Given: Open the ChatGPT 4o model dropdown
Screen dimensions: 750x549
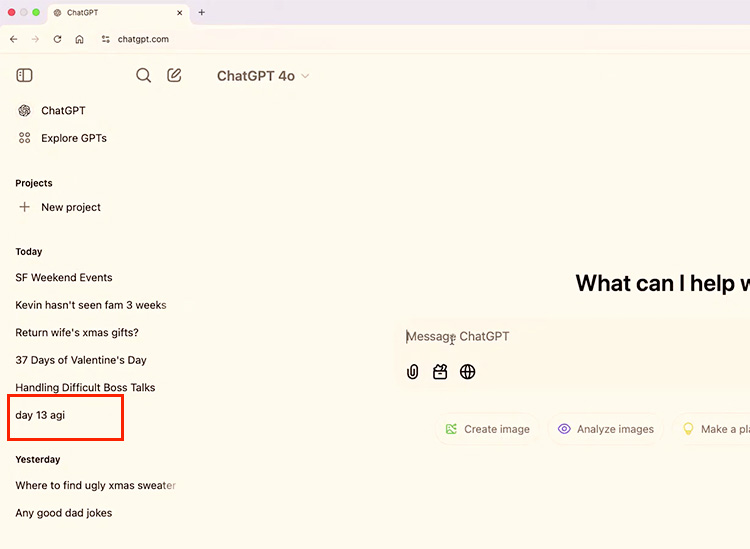Looking at the screenshot, I should coord(263,76).
